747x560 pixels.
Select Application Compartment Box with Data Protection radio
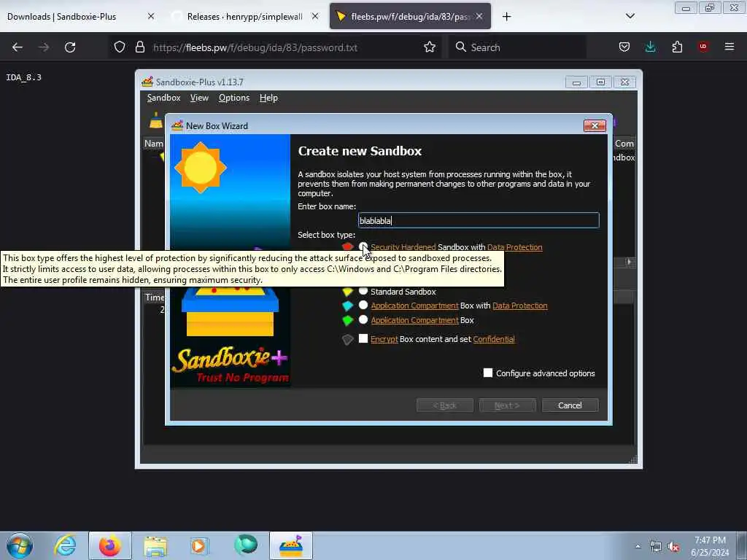363,306
